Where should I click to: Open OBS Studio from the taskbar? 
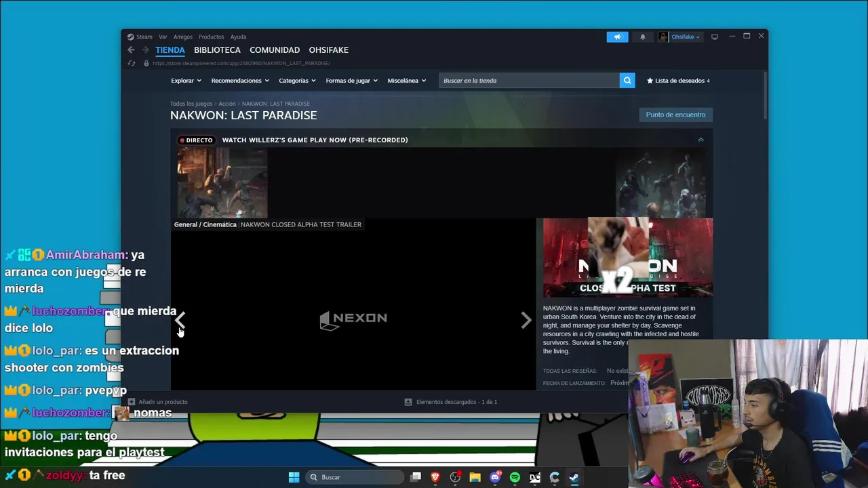click(x=455, y=477)
